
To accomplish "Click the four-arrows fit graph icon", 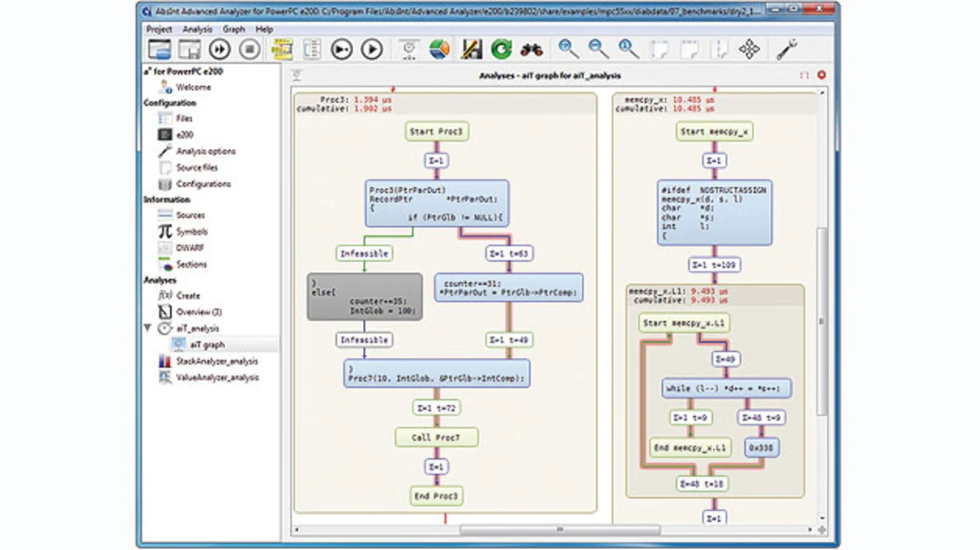I will (750, 50).
